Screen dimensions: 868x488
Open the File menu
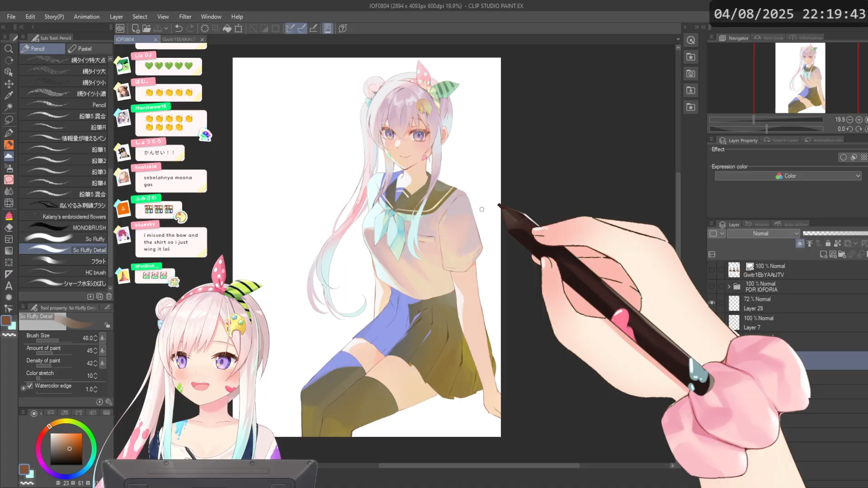click(x=11, y=17)
